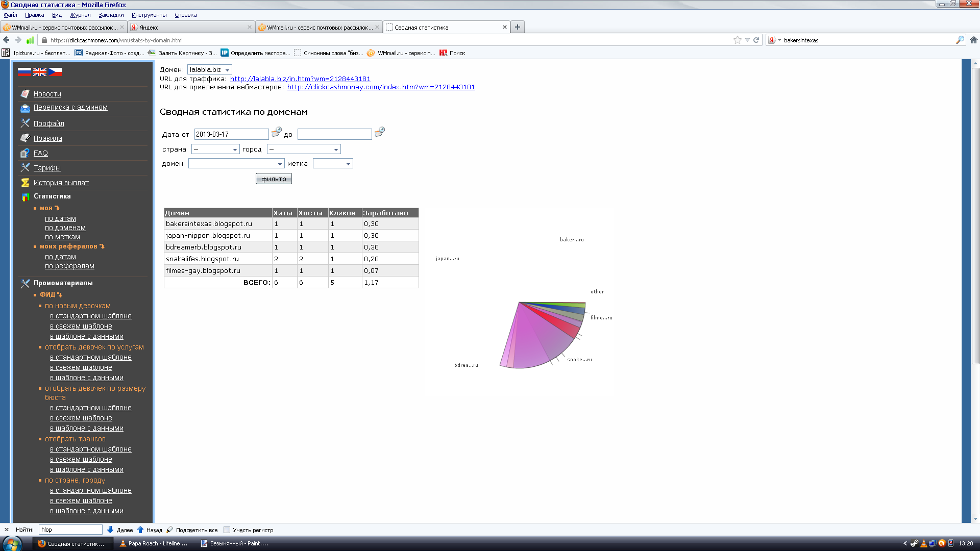This screenshot has height=551, width=980.
Task: Expand the моих рефералов section
Action: click(x=72, y=246)
